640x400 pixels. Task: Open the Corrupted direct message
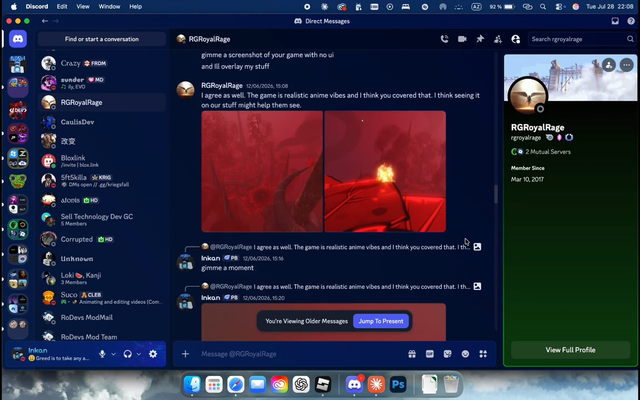point(102,239)
